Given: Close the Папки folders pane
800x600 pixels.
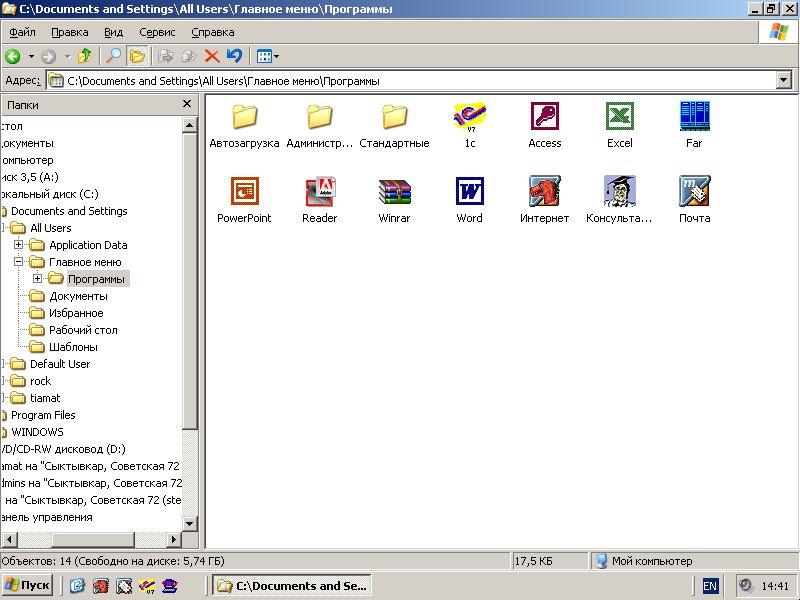Looking at the screenshot, I should (186, 104).
